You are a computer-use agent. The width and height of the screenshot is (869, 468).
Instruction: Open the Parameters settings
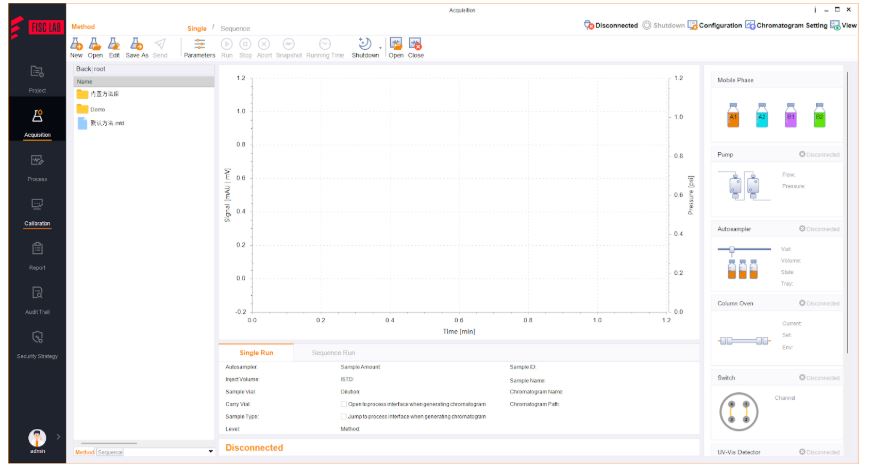pos(199,45)
